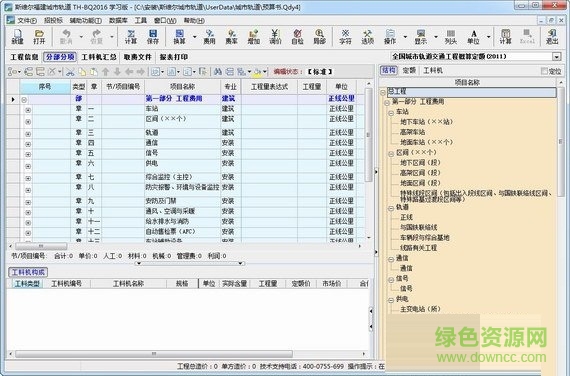Click the 调价 yen price adjustment icon
Screen dimensions: 570x376
pos(275,37)
